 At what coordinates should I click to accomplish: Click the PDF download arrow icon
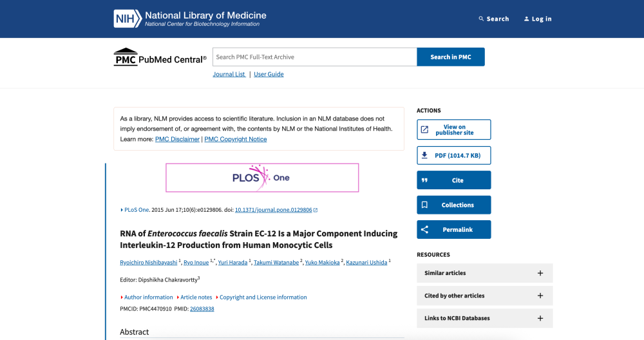pyautogui.click(x=424, y=155)
